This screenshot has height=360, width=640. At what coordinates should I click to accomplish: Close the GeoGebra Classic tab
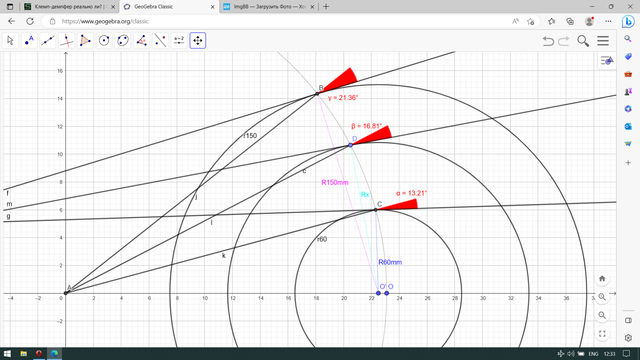(x=213, y=7)
